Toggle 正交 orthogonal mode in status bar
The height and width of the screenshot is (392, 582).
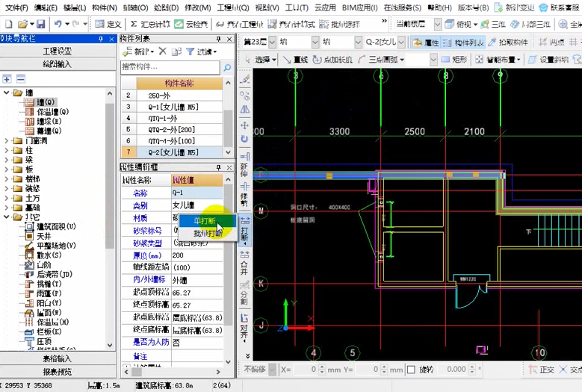click(x=542, y=370)
